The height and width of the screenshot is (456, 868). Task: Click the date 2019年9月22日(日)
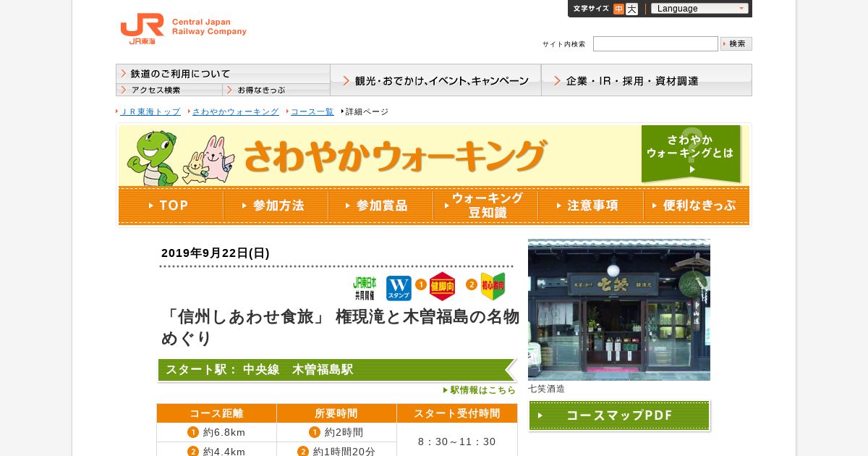216,253
